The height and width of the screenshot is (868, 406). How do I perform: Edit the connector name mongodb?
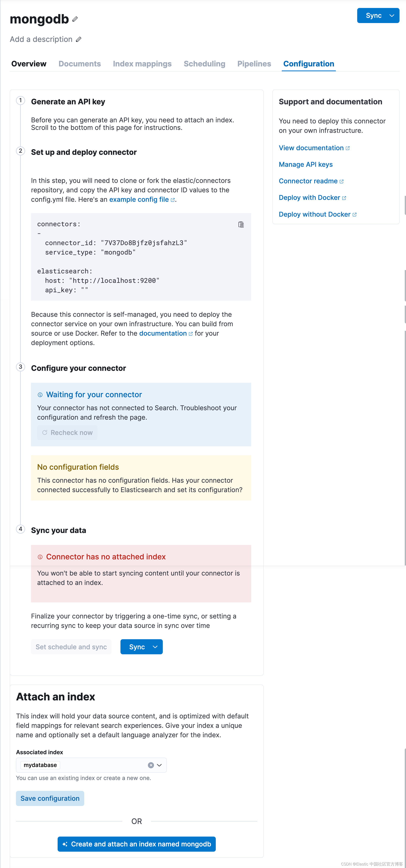pos(75,19)
